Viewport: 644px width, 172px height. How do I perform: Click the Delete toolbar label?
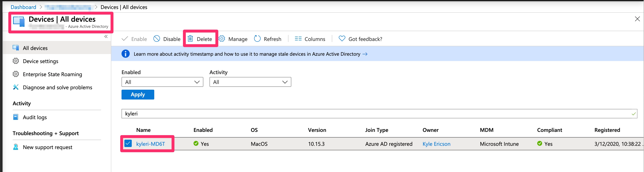[x=204, y=39]
